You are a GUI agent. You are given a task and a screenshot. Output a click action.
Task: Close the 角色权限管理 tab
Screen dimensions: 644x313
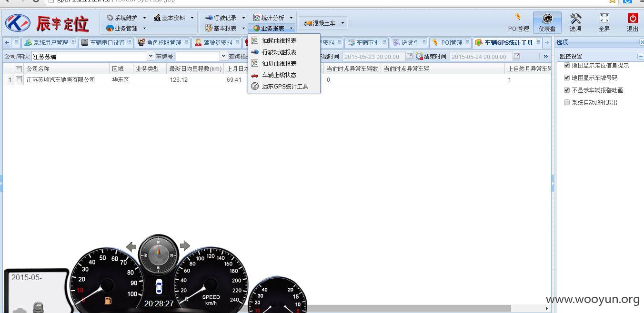(186, 41)
